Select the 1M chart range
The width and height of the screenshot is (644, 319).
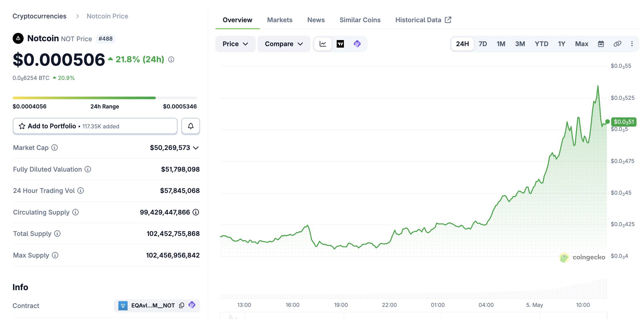click(501, 44)
